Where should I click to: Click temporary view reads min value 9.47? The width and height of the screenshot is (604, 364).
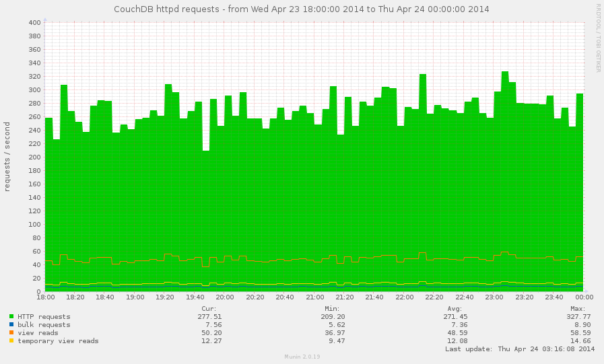point(337,341)
